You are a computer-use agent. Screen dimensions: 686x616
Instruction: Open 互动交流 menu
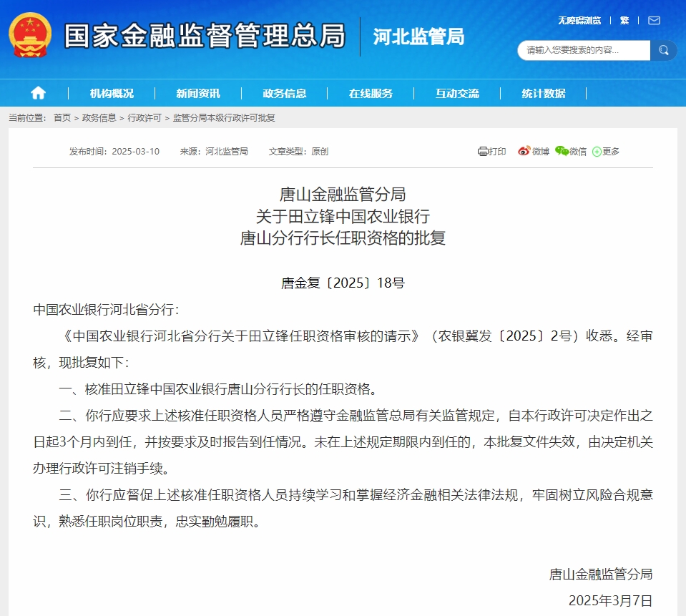coord(457,93)
